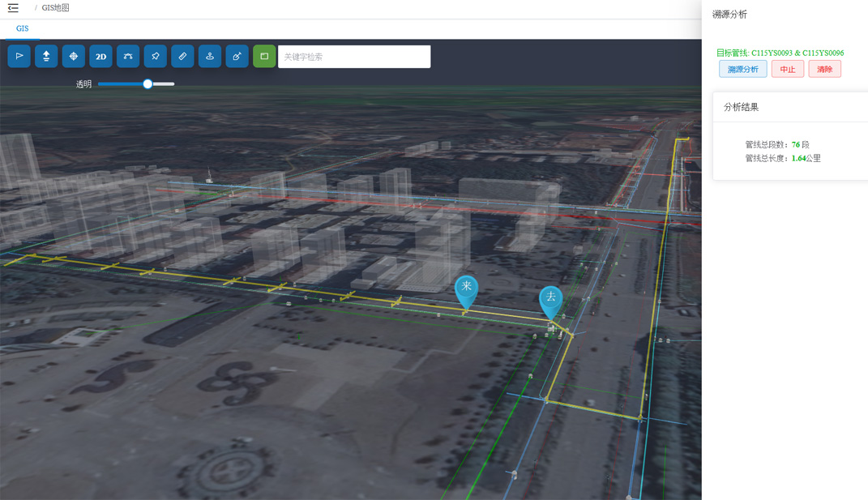The height and width of the screenshot is (500, 868).
Task: Click the crosshair locate icon
Action: click(x=74, y=56)
